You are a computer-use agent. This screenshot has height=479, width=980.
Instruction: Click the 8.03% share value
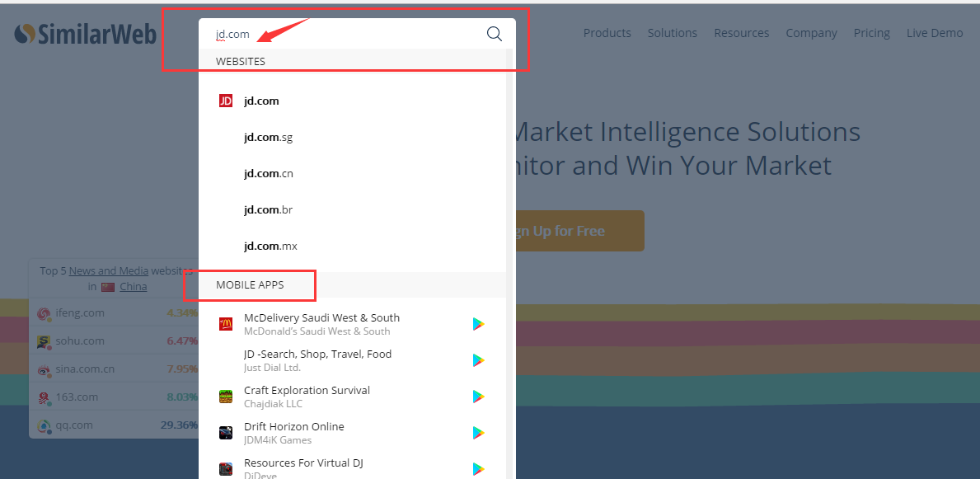[182, 397]
